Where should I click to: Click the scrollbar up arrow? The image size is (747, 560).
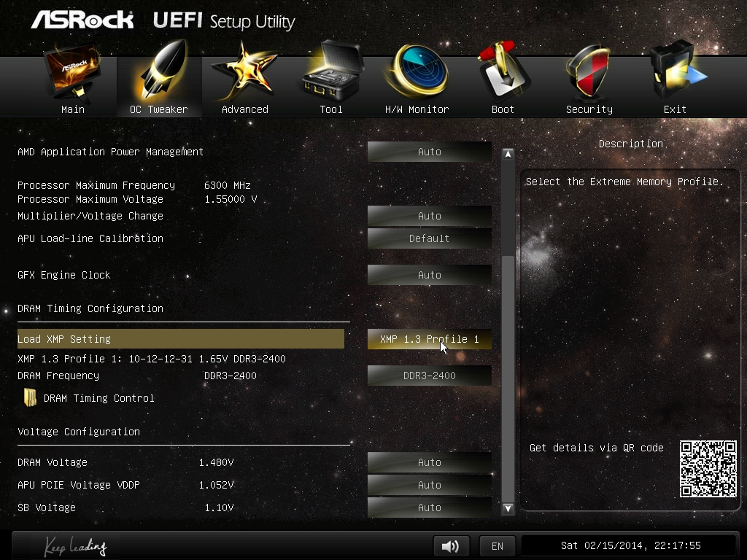pos(508,154)
